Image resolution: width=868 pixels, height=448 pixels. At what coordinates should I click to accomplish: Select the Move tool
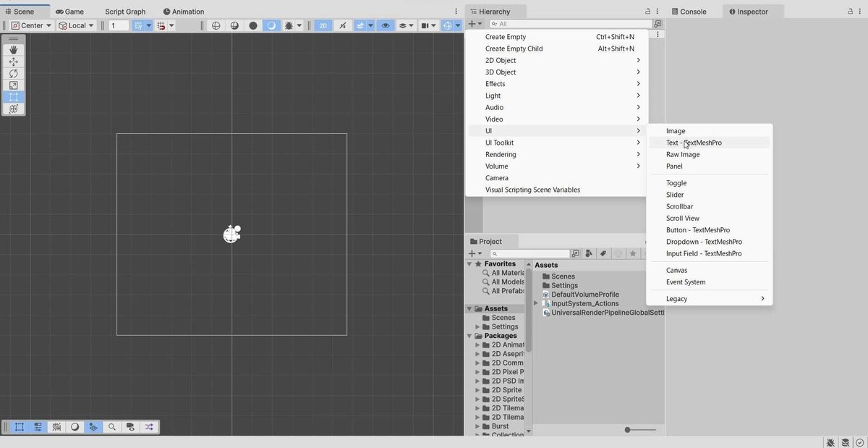(14, 62)
